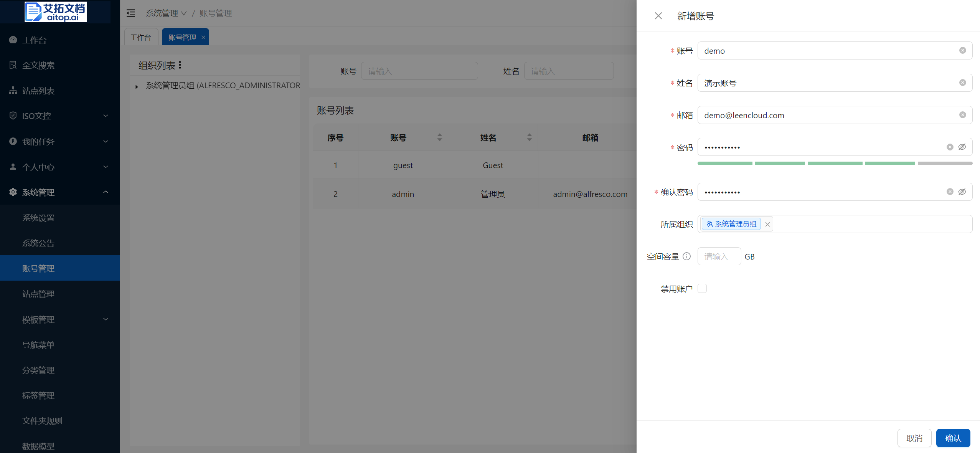
Task: Check the 禁用账户 checkbox
Action: [x=702, y=288]
